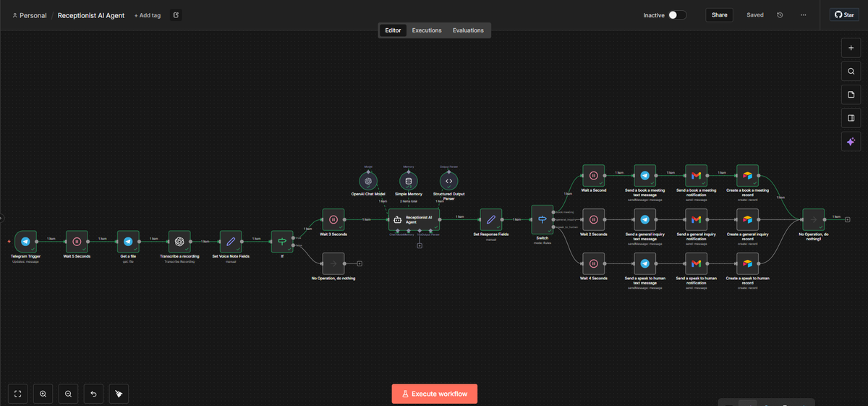Click plus connector below Receptionist AI Agent
The width and height of the screenshot is (868, 406).
tap(420, 245)
